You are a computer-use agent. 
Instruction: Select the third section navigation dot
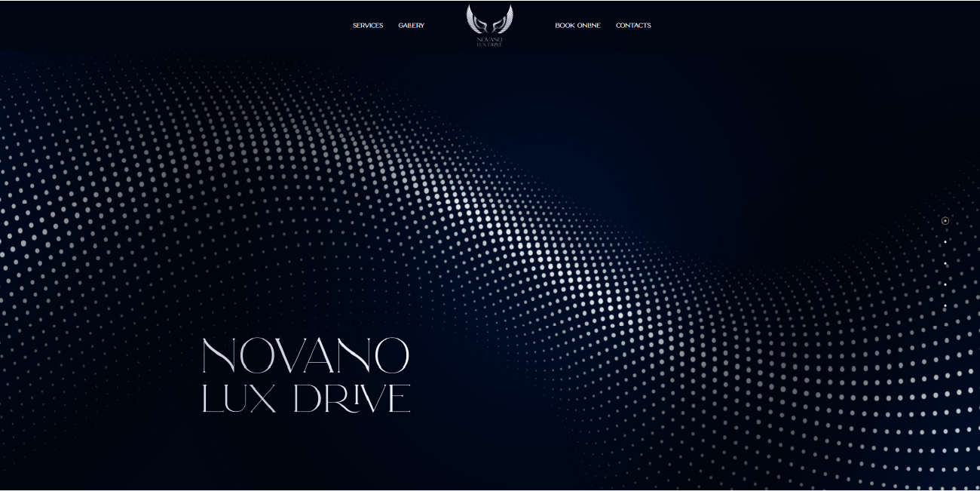point(945,263)
